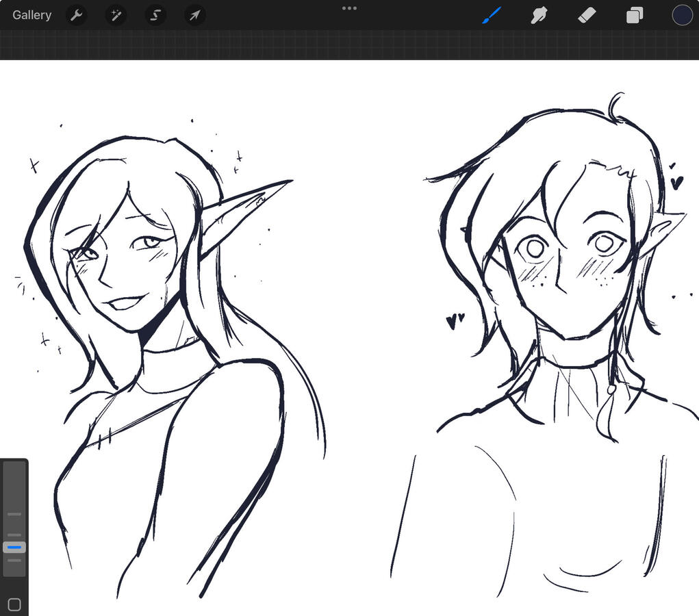Tap the two hearts left of right elf's hair
The width and height of the screenshot is (699, 616).
tap(455, 320)
